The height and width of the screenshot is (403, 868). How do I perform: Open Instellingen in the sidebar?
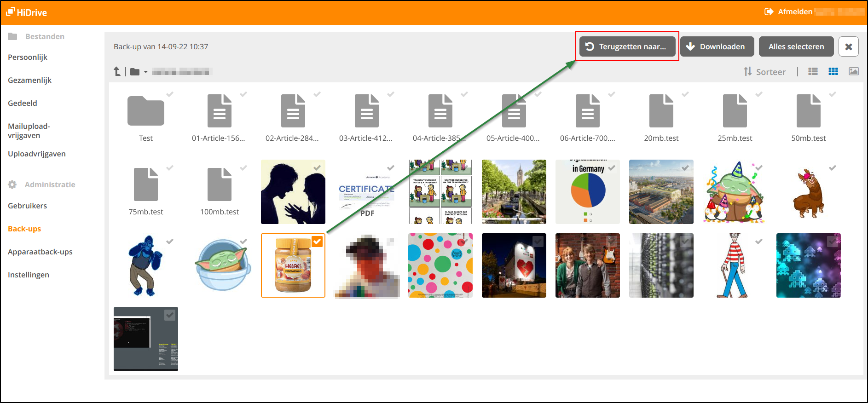pyautogui.click(x=29, y=275)
